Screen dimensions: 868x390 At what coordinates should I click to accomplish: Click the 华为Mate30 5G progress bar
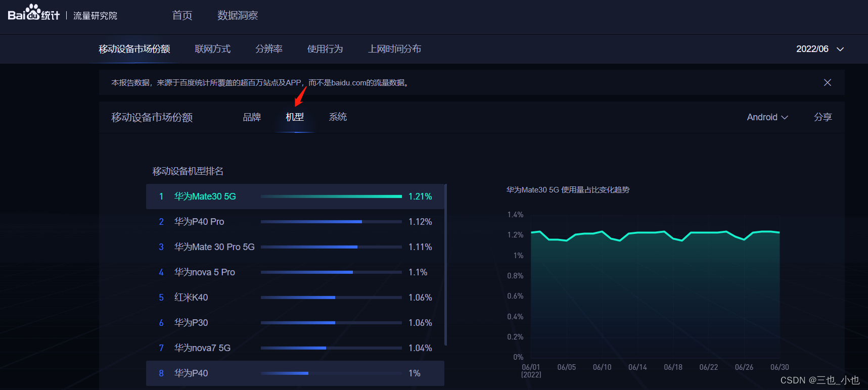tap(331, 197)
